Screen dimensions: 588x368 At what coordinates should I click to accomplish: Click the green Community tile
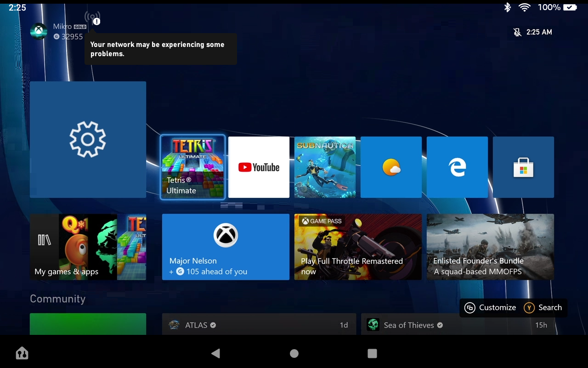tap(88, 324)
